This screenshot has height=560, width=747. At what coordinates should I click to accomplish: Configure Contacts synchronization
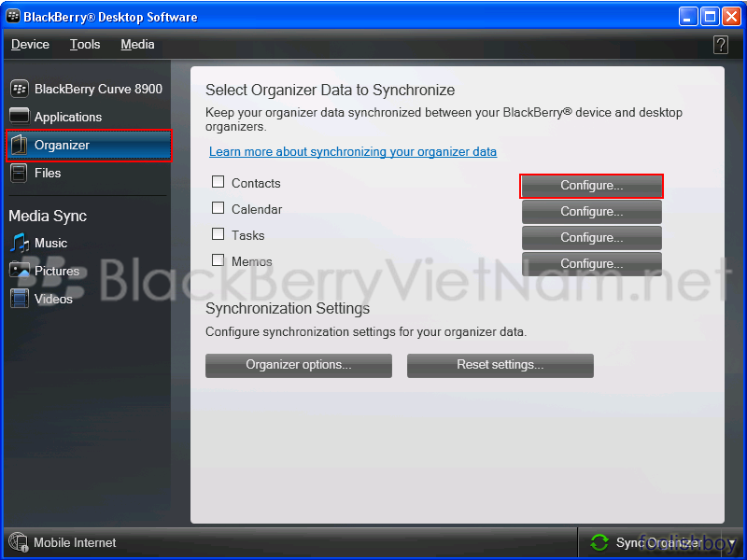pos(591,186)
